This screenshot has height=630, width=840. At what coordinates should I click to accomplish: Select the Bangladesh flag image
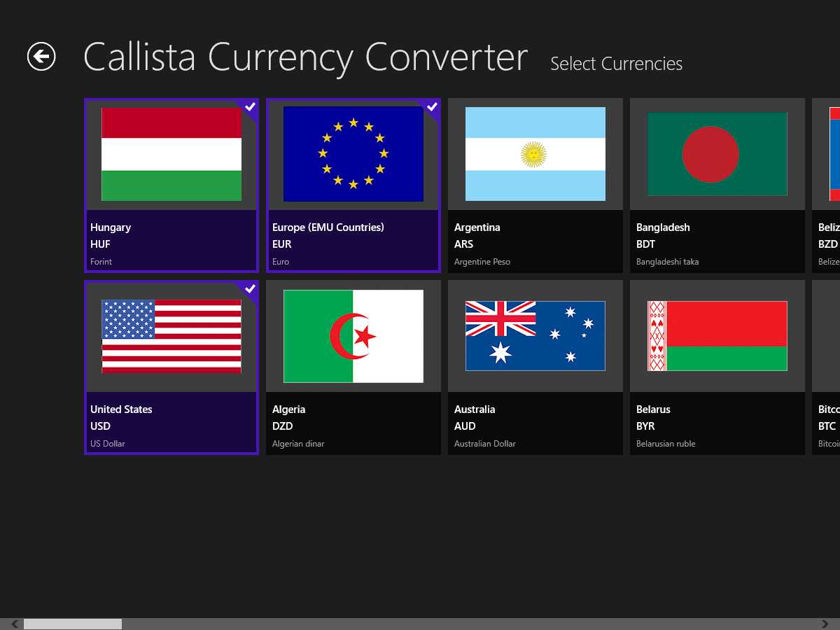click(717, 154)
